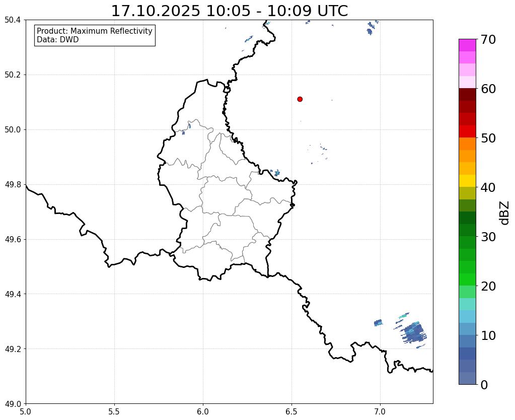Click the colorbar tick label 30
This screenshot has width=515, height=420.
click(488, 237)
